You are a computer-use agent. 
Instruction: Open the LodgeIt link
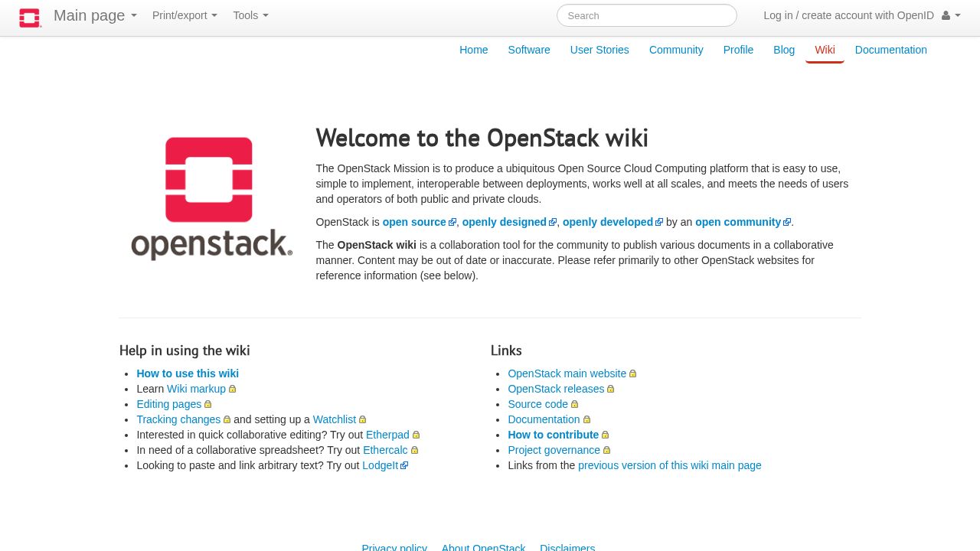(385, 465)
